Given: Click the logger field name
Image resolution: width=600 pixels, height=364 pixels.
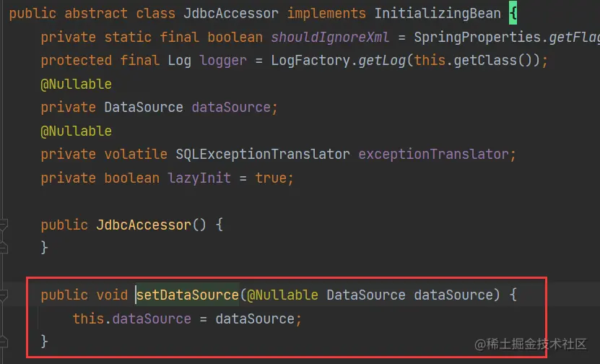Looking at the screenshot, I should click(222, 61).
